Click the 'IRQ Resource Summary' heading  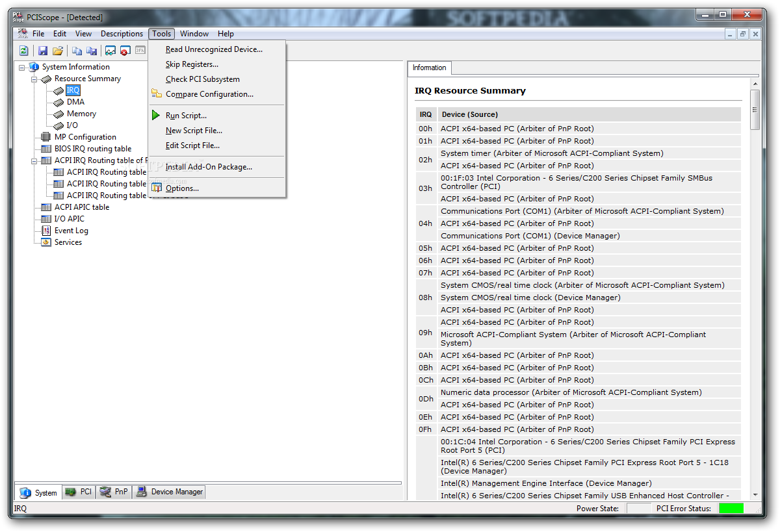tap(470, 91)
